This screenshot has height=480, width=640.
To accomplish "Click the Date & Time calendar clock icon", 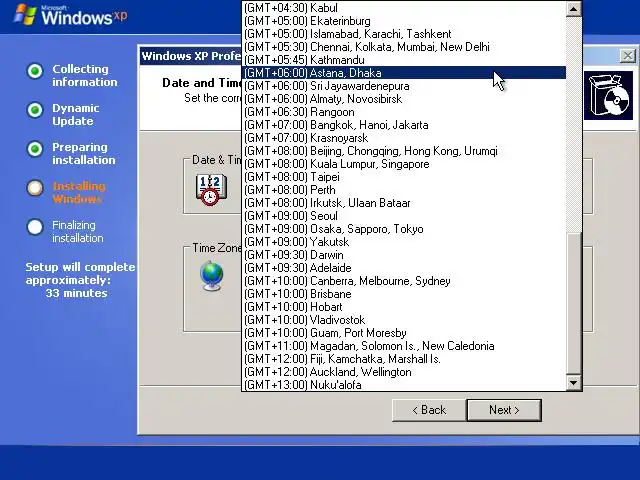I will coord(211,189).
